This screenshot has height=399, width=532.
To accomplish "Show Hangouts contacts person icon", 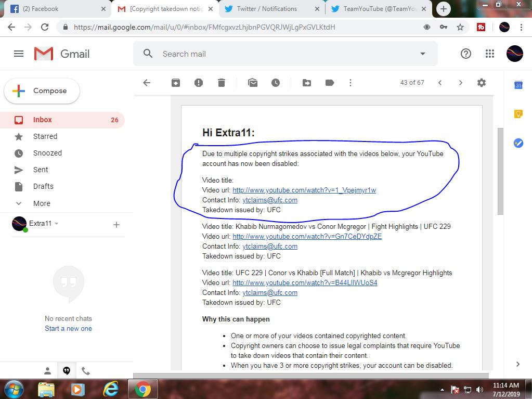I will pos(47,371).
